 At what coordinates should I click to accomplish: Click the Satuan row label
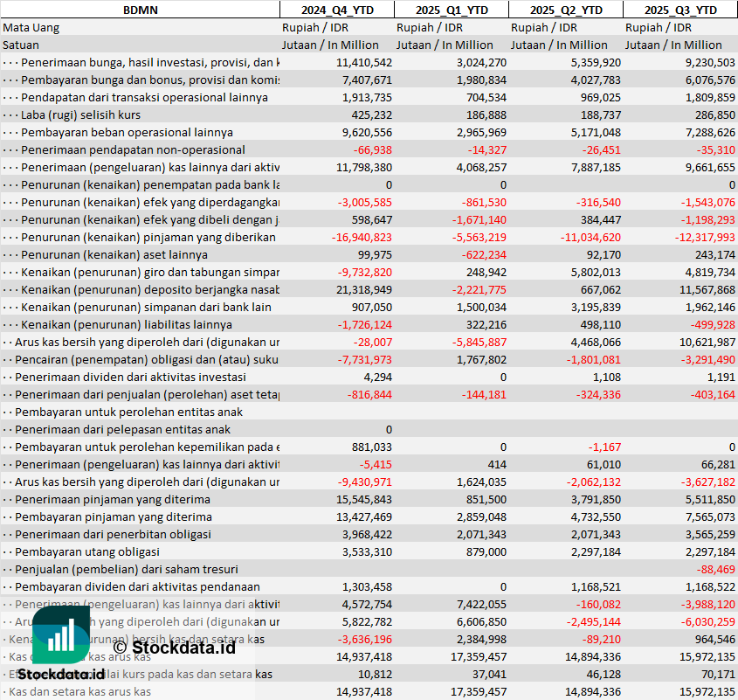pyautogui.click(x=21, y=45)
